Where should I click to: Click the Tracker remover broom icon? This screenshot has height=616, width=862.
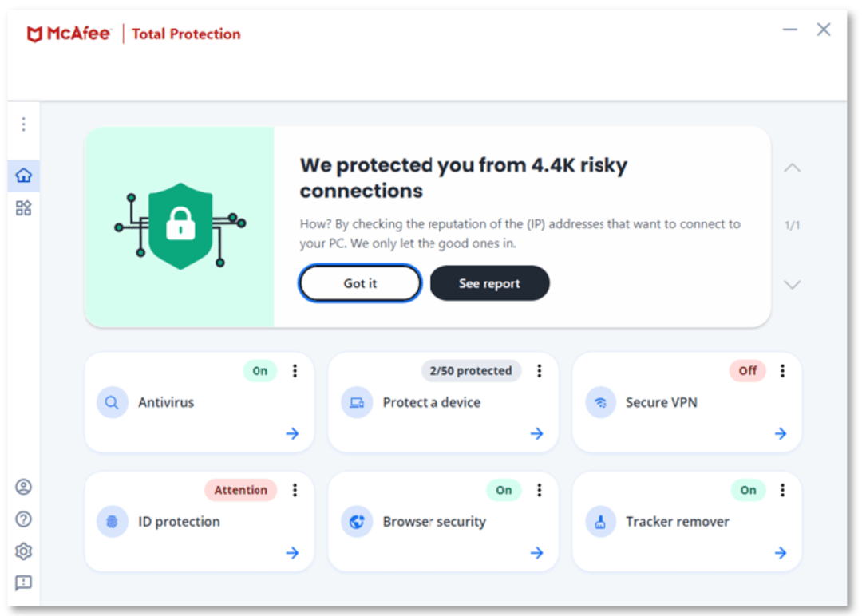click(x=600, y=521)
